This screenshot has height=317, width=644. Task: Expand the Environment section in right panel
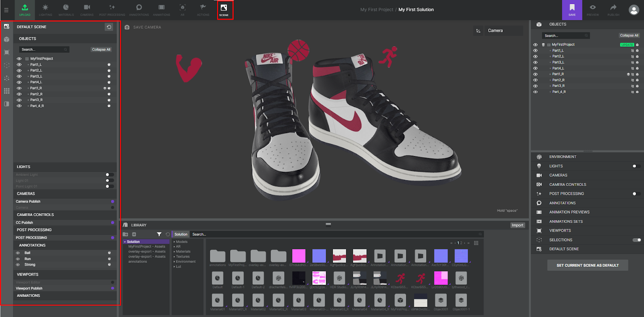(587, 157)
